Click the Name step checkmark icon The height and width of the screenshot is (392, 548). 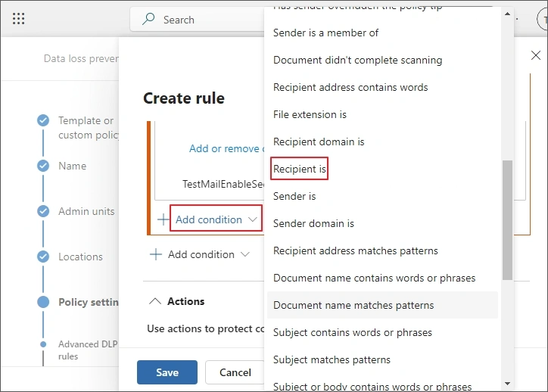[43, 166]
